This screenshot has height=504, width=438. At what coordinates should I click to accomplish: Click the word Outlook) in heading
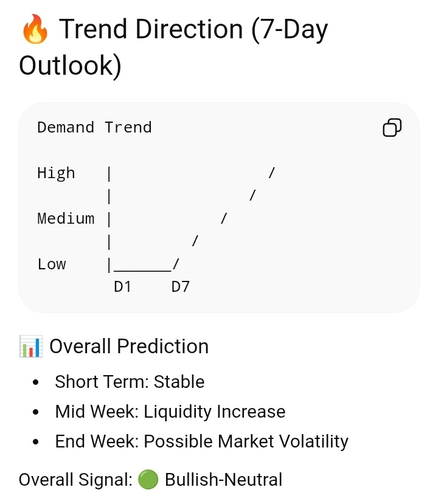pyautogui.click(x=70, y=66)
